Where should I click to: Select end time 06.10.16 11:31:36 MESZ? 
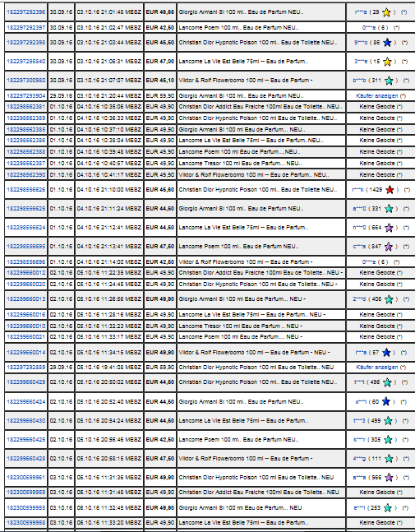tap(109, 478)
